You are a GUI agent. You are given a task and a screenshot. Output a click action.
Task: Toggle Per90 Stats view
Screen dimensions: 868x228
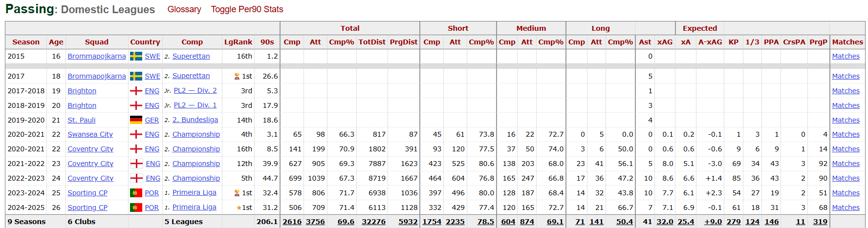point(247,9)
